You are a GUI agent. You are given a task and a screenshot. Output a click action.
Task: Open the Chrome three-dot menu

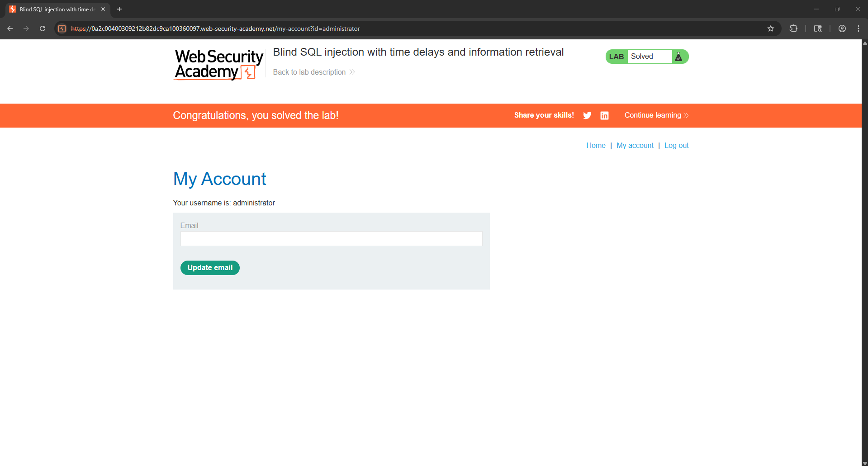pos(859,29)
